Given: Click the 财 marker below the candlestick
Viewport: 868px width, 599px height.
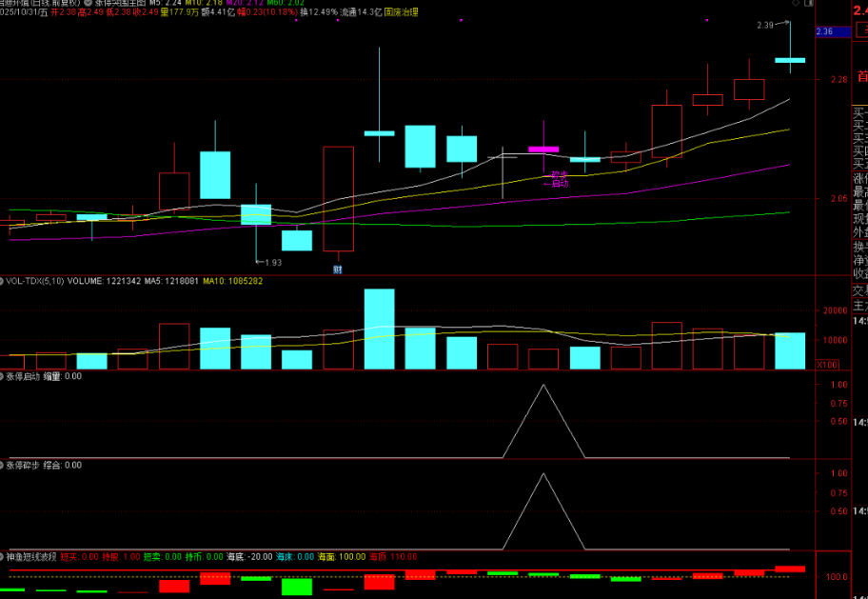Looking at the screenshot, I should point(338,270).
